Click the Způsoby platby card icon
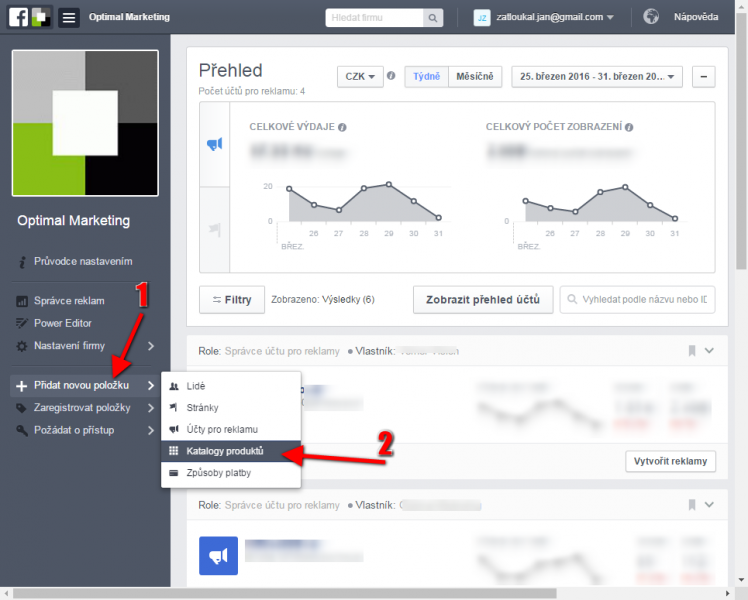 pos(174,473)
